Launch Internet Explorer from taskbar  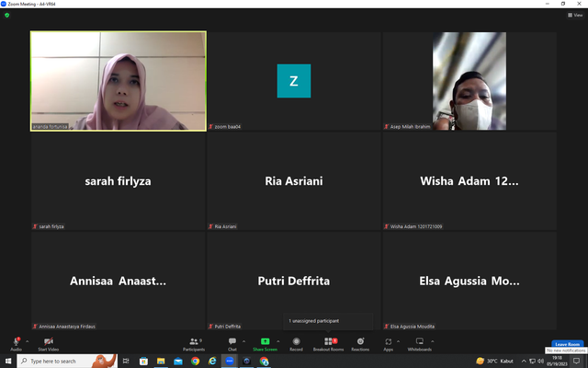click(212, 361)
